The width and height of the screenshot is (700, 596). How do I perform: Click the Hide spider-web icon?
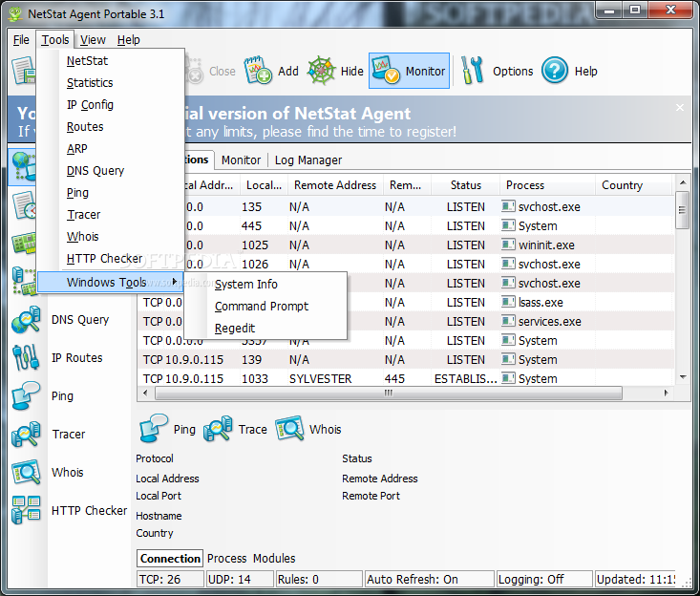click(x=322, y=70)
